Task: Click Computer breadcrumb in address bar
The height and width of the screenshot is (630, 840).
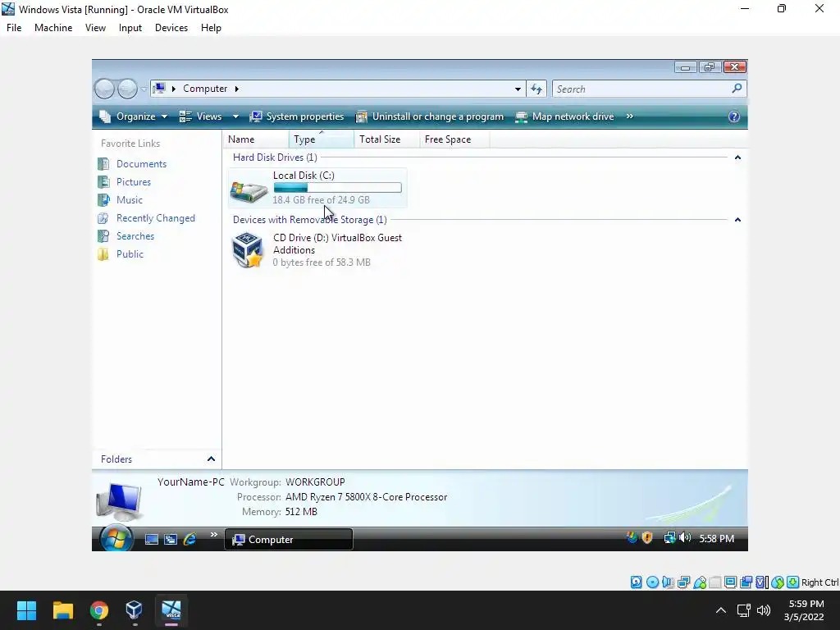Action: pyautogui.click(x=205, y=89)
